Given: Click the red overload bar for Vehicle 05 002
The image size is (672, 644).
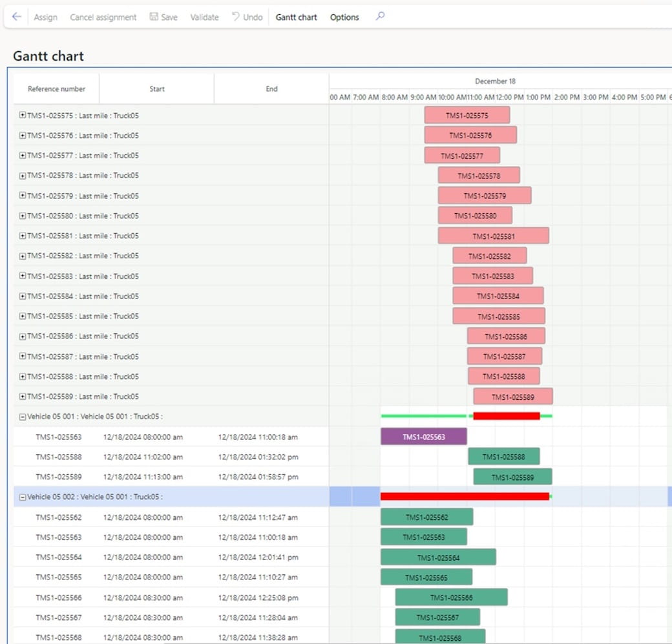Looking at the screenshot, I should point(464,496).
